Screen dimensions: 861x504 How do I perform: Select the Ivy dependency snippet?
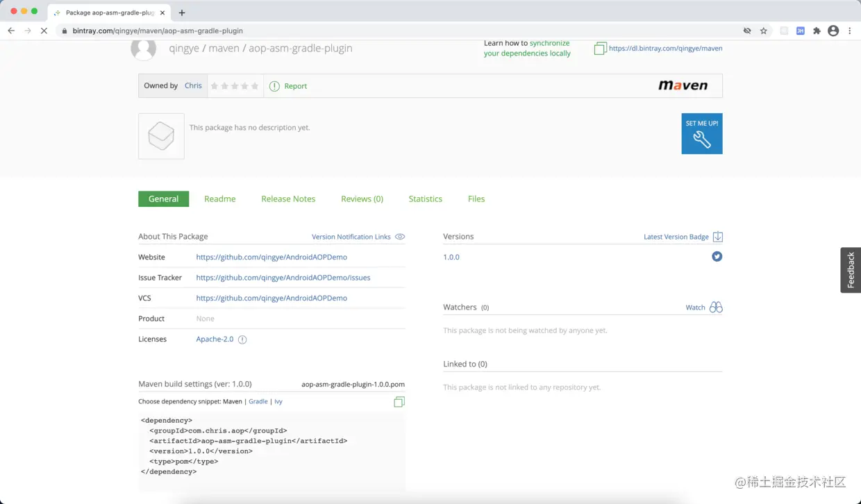pos(278,401)
